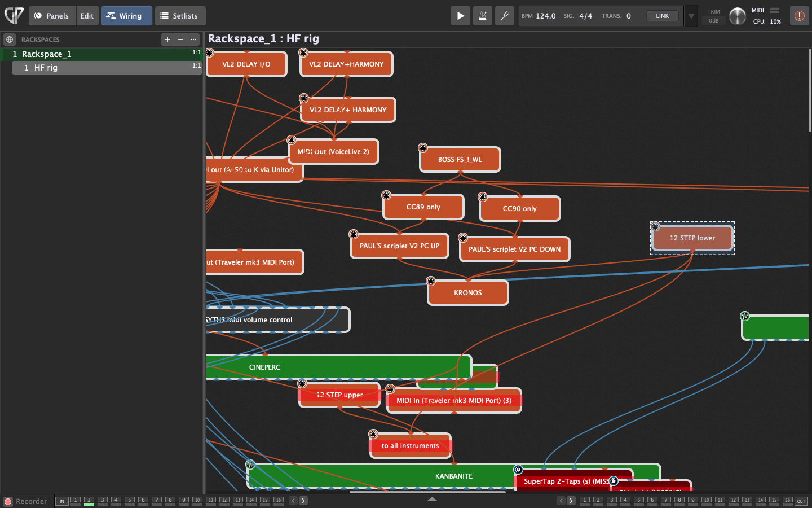Select MIDI In (Traveler mk3 MIDI Port) (3) block
Viewport: 812px width, 508px height.
pos(454,401)
